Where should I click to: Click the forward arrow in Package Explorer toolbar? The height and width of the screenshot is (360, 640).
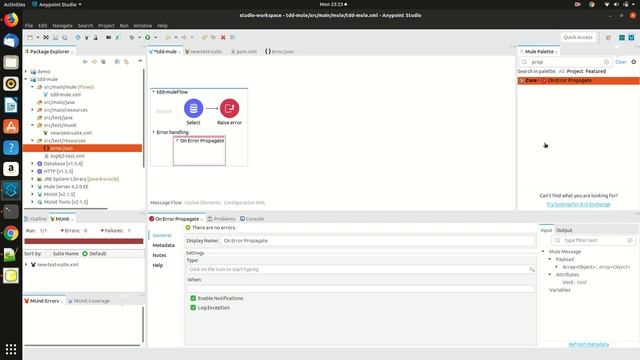coord(94,62)
